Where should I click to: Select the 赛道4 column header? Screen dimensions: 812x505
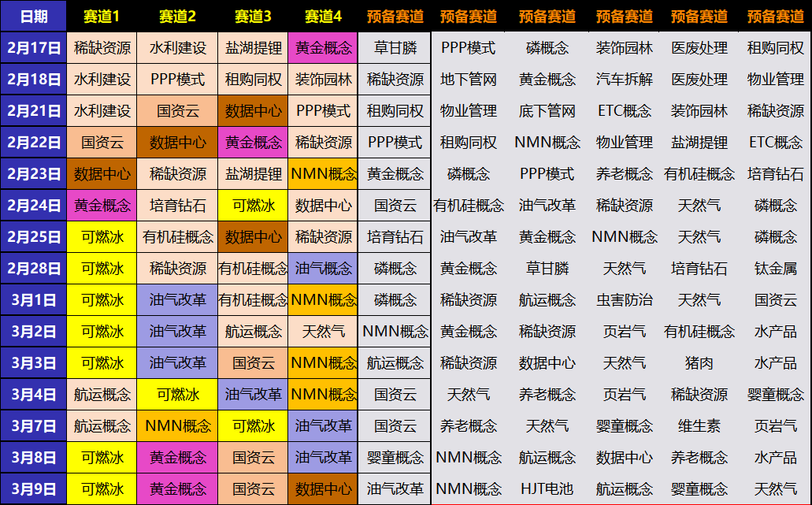323,16
